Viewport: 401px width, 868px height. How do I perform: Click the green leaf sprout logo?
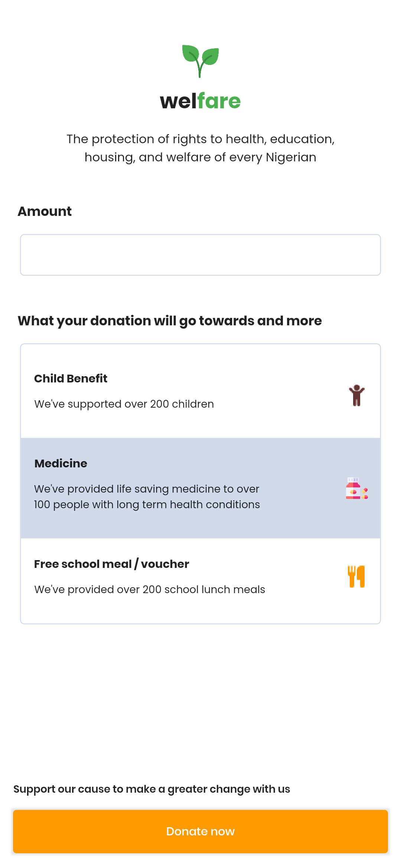pos(200,61)
